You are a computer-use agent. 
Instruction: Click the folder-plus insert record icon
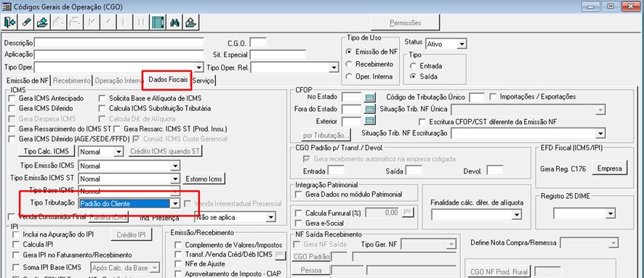(41, 23)
